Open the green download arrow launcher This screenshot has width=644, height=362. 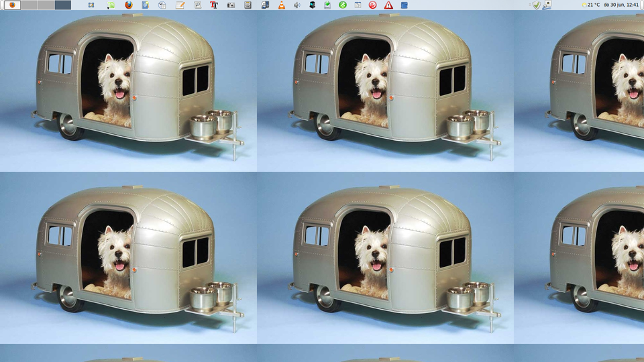(x=327, y=5)
